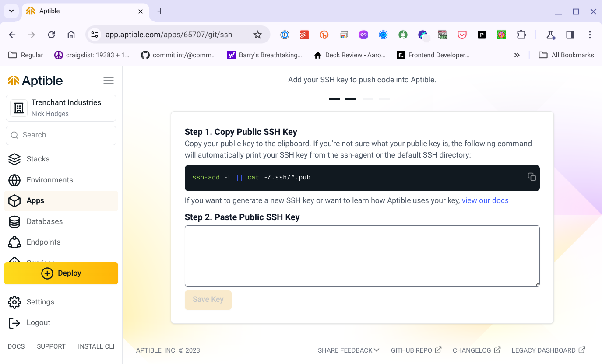Copy the ssh-add command to clipboard

(532, 177)
